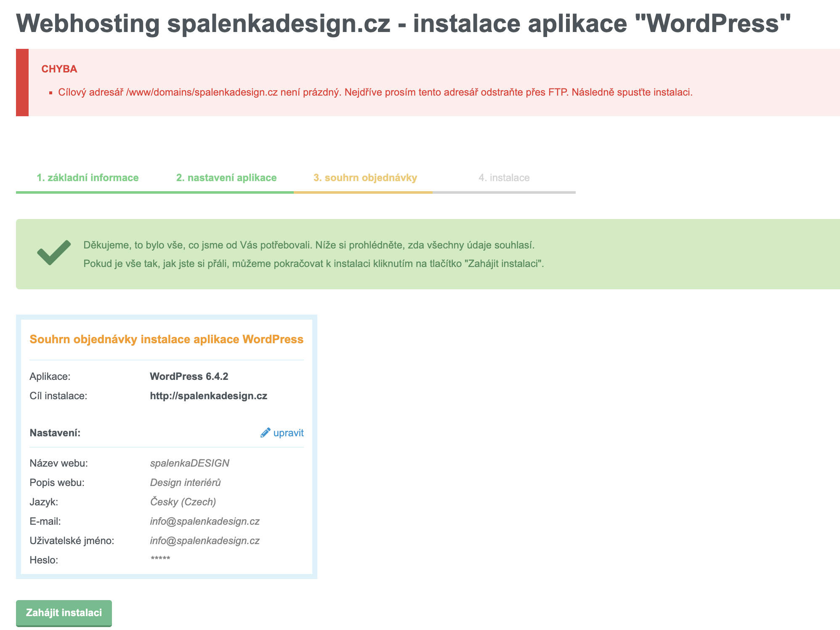Click the error message about non-empty directory
This screenshot has width=840, height=630.
pyautogui.click(x=375, y=92)
